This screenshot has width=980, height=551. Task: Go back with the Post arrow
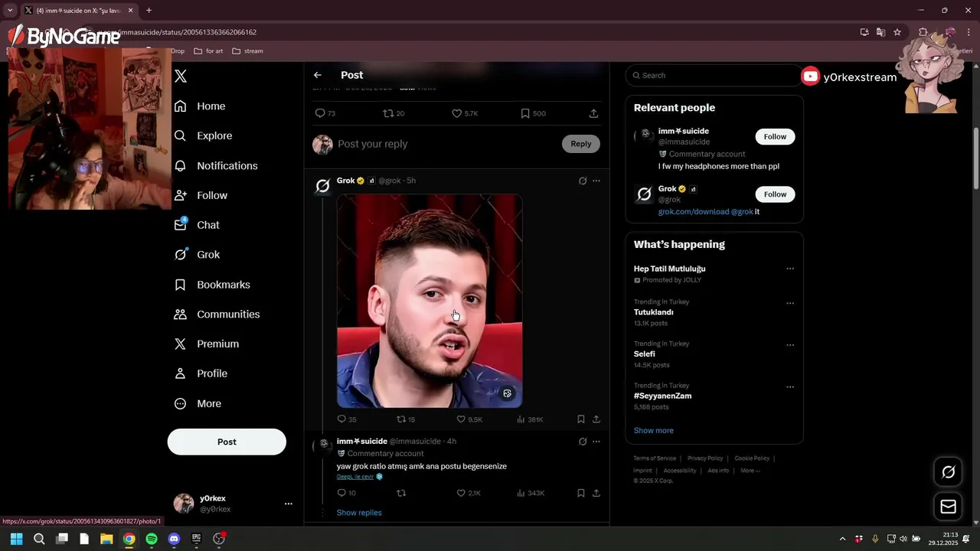point(318,75)
